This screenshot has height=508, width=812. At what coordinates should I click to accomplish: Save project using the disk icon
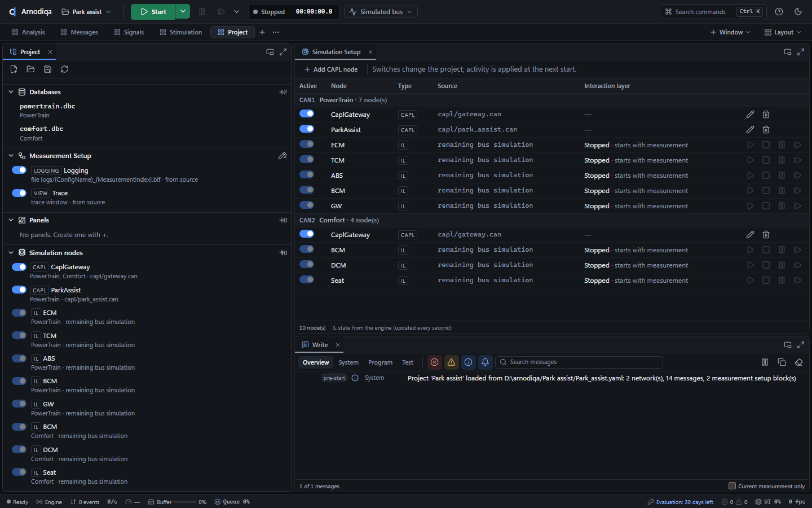point(48,69)
